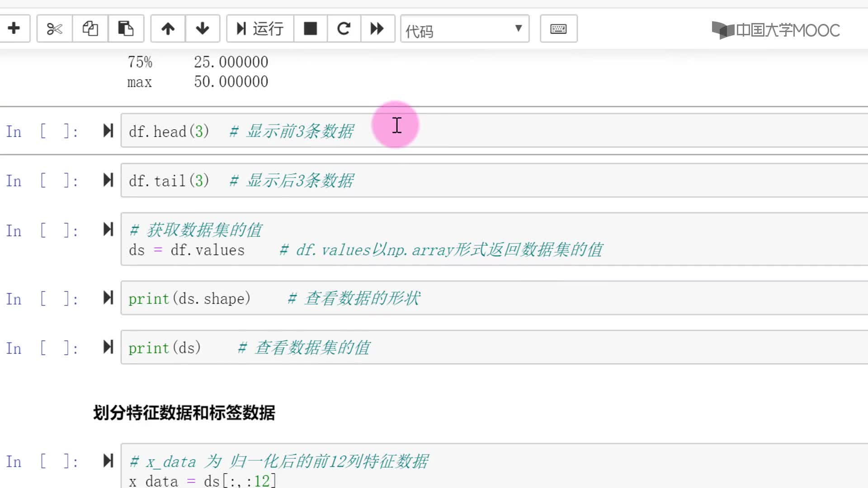The image size is (868, 488).
Task: Run the ds = df.values cell play icon
Action: [108, 230]
